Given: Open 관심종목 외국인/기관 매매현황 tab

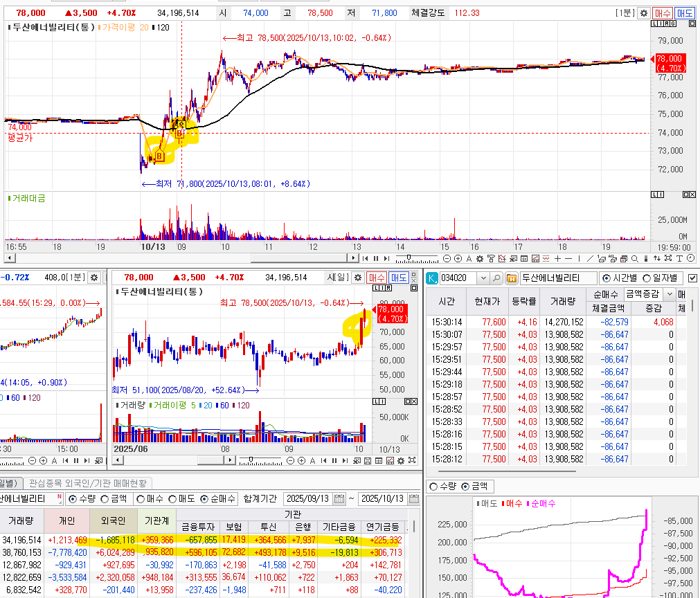Looking at the screenshot, I should tap(87, 483).
